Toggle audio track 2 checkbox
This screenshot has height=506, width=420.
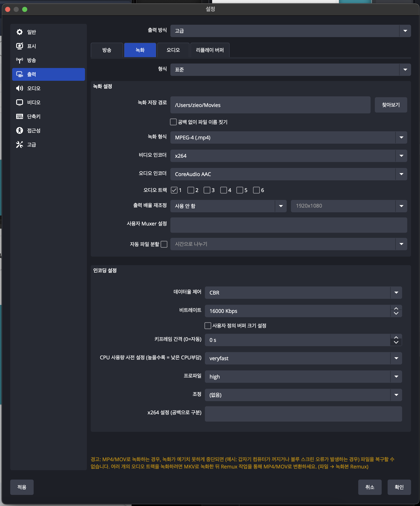[x=190, y=190]
